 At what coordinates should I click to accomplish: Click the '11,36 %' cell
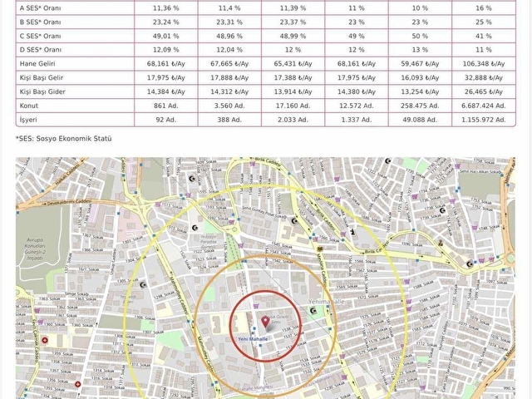click(166, 7)
